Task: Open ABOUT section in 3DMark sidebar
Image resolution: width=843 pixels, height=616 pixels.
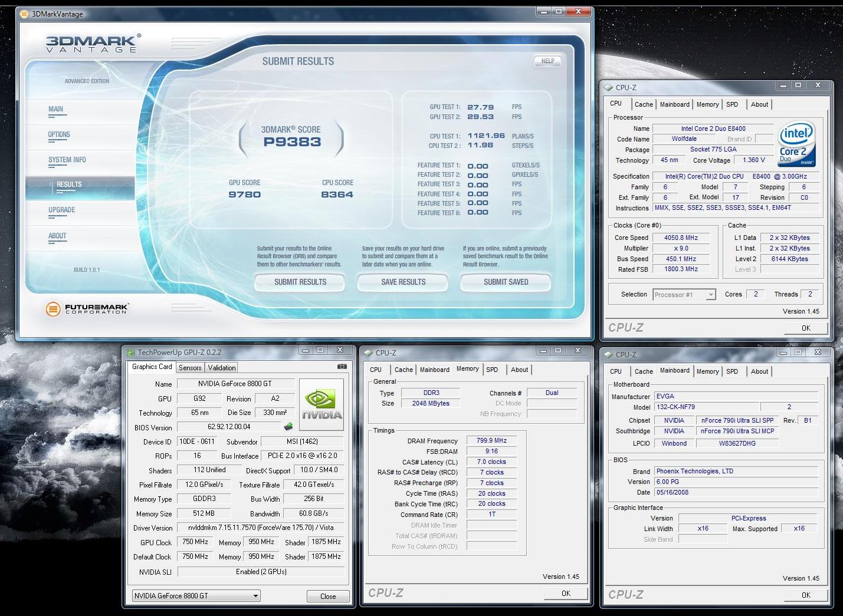Action: click(x=57, y=236)
